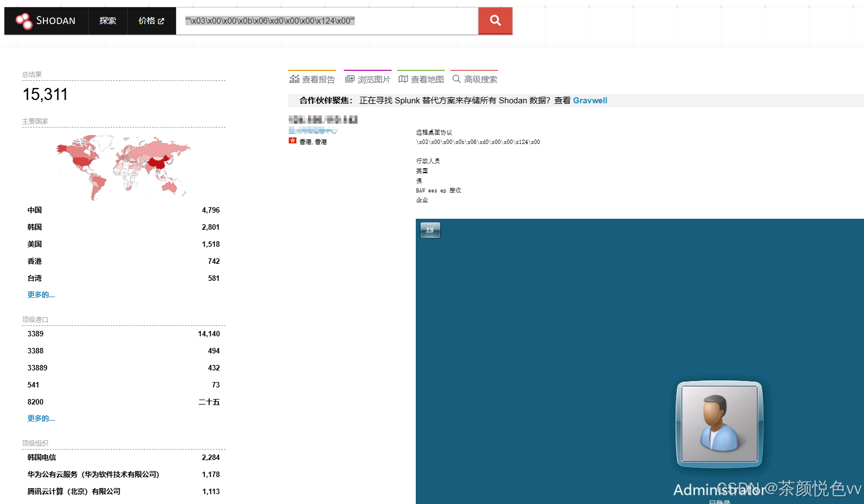Filter results by port 3388
This screenshot has height=504, width=864.
124,351
